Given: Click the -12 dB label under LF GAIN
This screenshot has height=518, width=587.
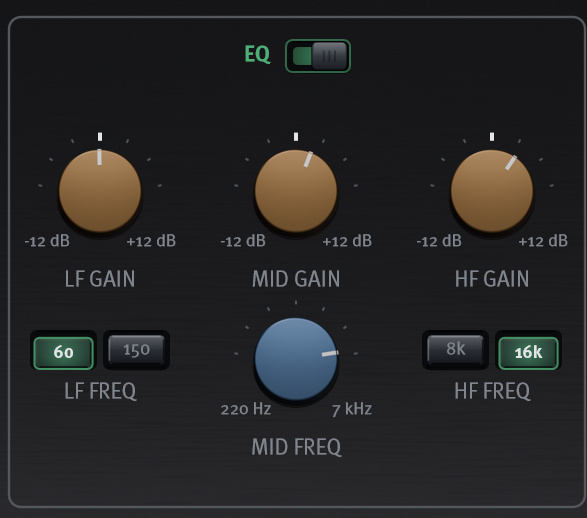Looking at the screenshot, I should (x=47, y=241).
